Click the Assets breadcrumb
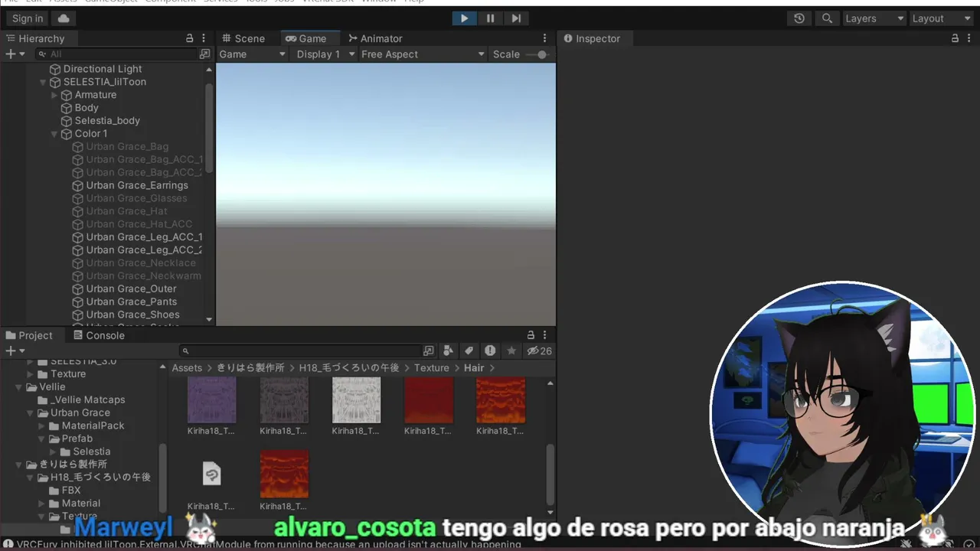 [x=187, y=368]
